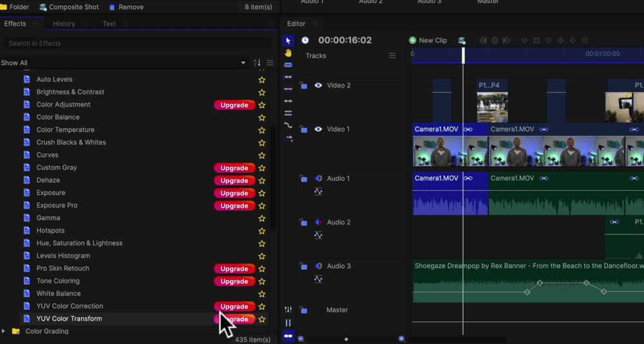Image resolution: width=644 pixels, height=344 pixels.
Task: Select the Editor tab
Action: coord(296,24)
